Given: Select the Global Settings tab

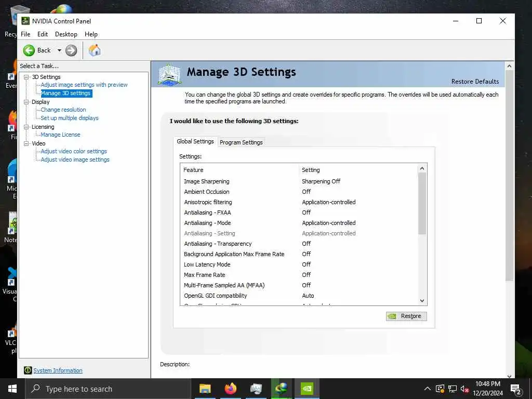Looking at the screenshot, I should tap(195, 141).
